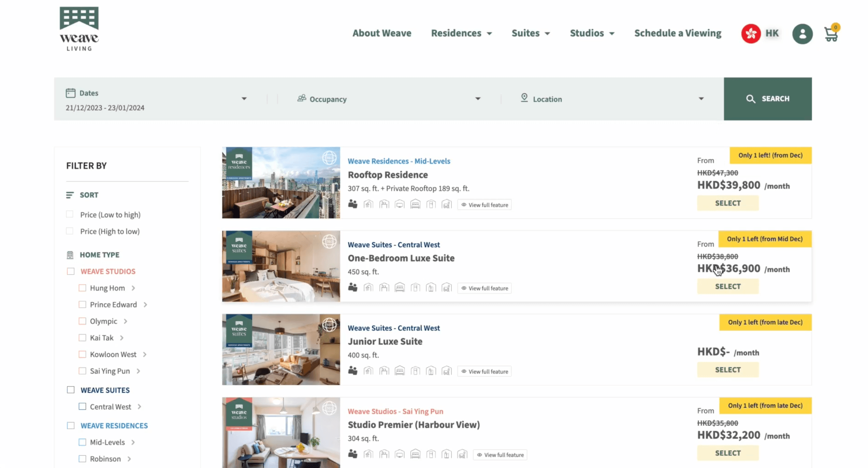Expand the Robinson chevron
Screen dimensions: 868x468
(129, 459)
